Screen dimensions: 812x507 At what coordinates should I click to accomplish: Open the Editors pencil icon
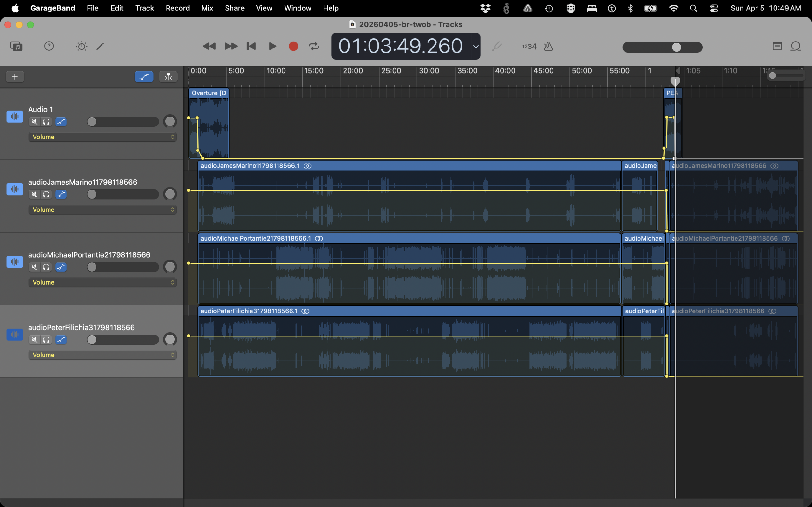[x=100, y=46]
